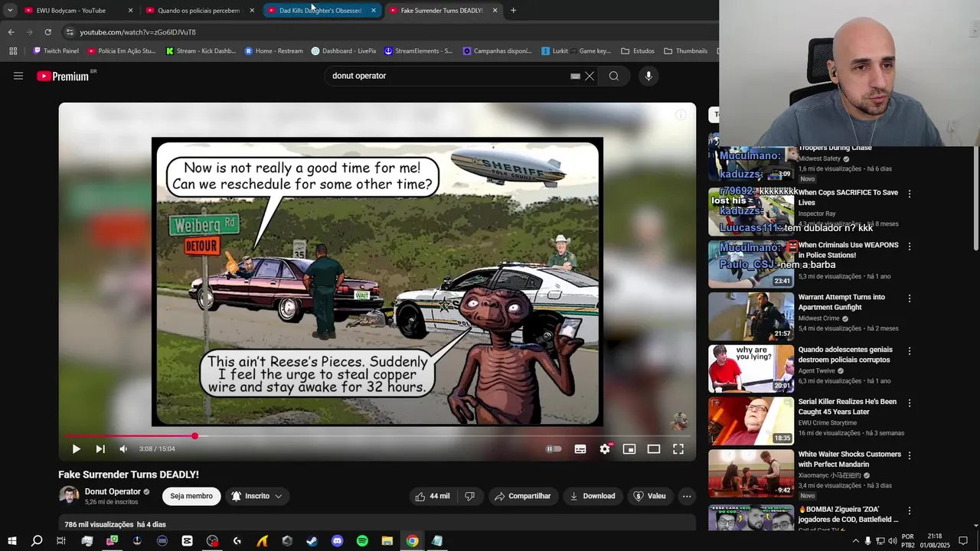This screenshot has width=980, height=551.
Task: Play the video with the play button
Action: pos(76,449)
